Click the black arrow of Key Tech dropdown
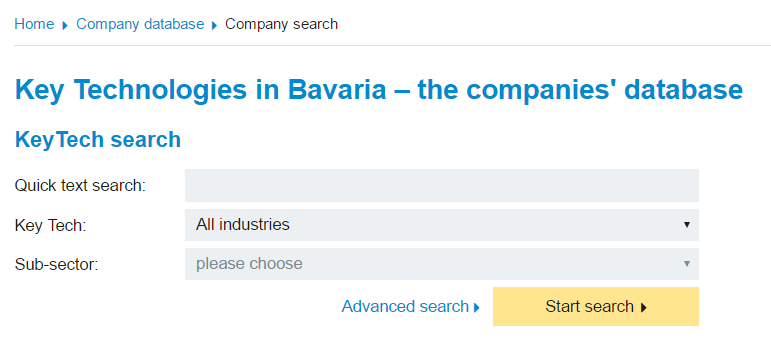This screenshot has width=771, height=363. click(x=687, y=225)
